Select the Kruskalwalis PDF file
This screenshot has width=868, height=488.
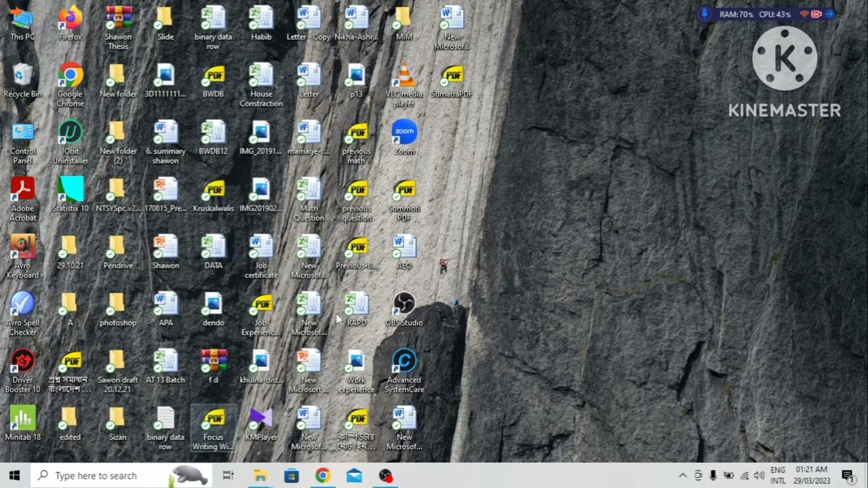pyautogui.click(x=213, y=195)
